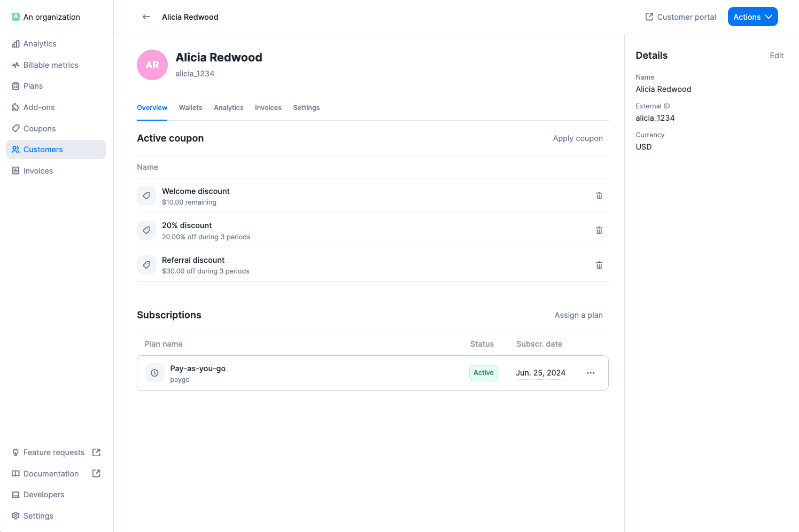Click the Feature requests external link icon

96,452
